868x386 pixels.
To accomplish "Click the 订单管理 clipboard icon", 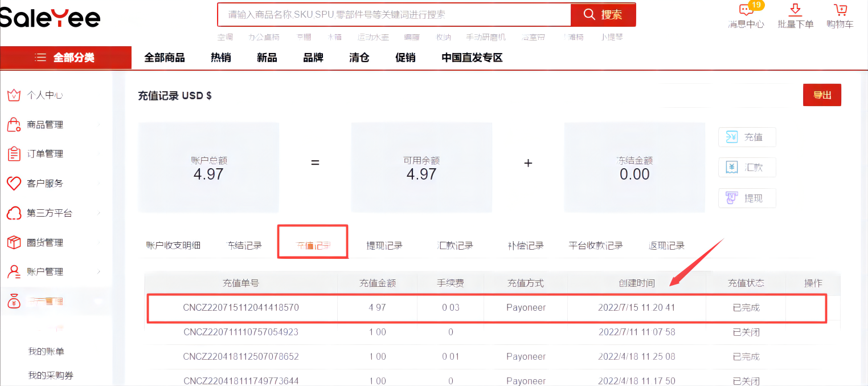I will coord(14,154).
